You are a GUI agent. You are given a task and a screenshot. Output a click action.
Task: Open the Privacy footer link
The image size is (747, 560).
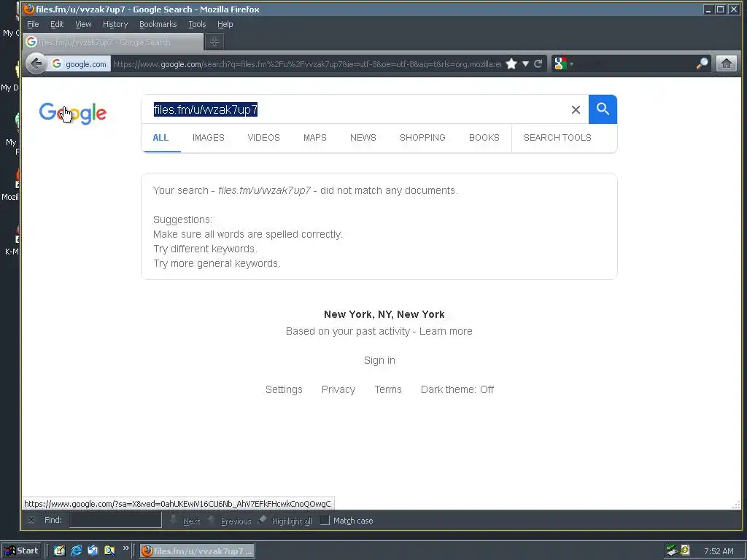coord(338,389)
